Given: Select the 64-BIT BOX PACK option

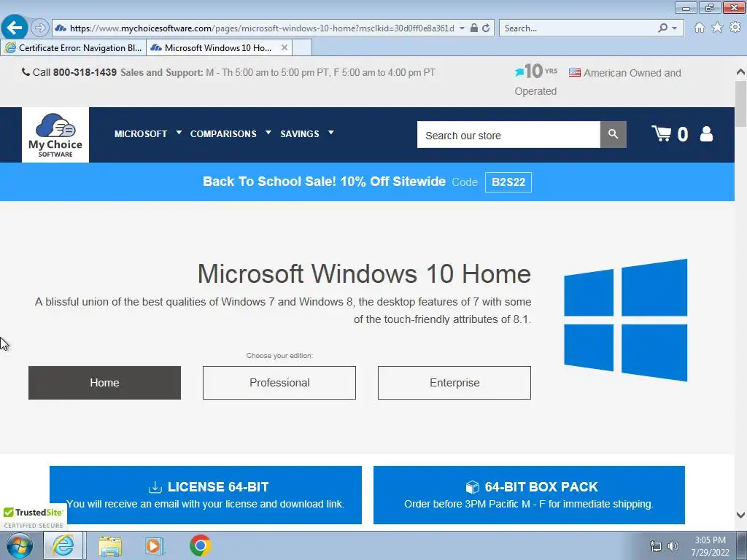Looking at the screenshot, I should [x=529, y=495].
